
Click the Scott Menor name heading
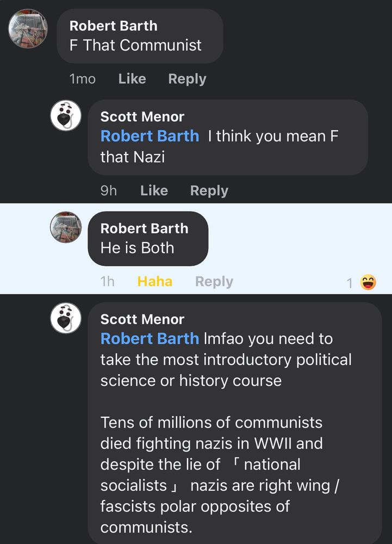coord(141,116)
